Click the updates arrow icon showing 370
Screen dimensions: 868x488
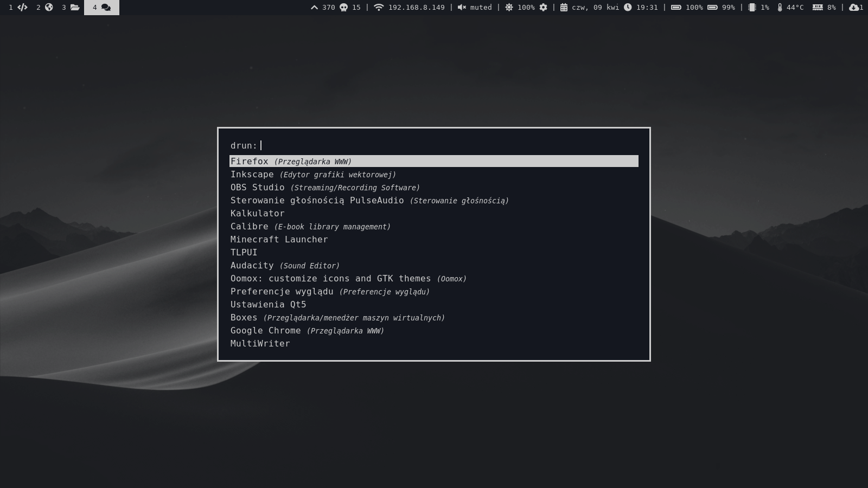pos(314,8)
